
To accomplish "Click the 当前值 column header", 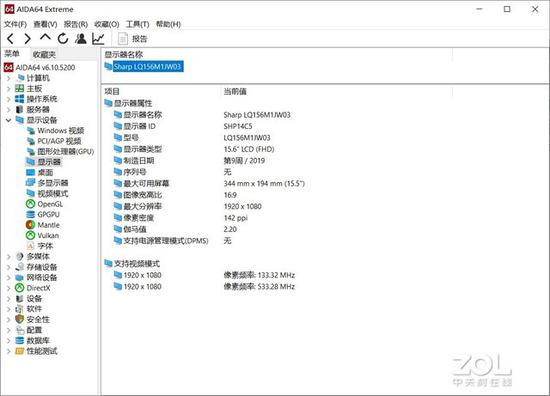I will coord(235,92).
